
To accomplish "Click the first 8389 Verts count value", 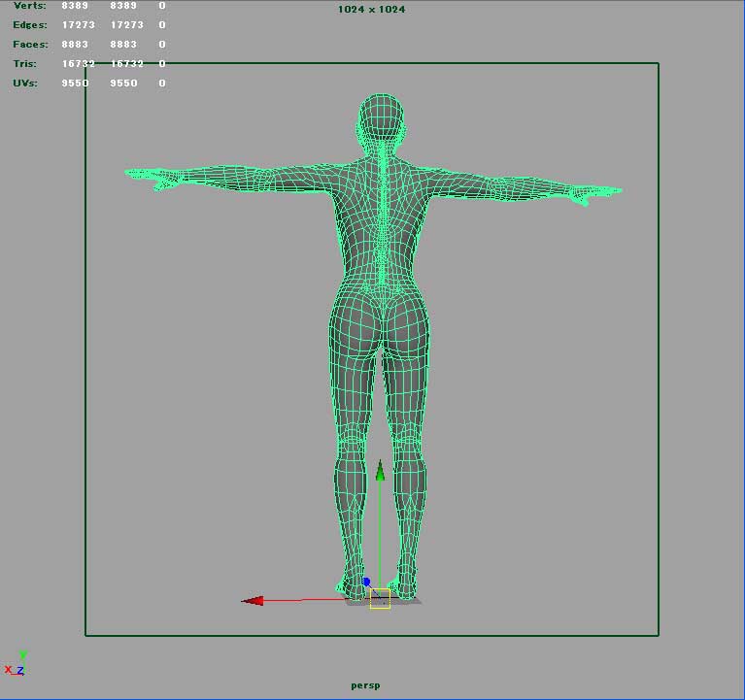I will [x=75, y=6].
